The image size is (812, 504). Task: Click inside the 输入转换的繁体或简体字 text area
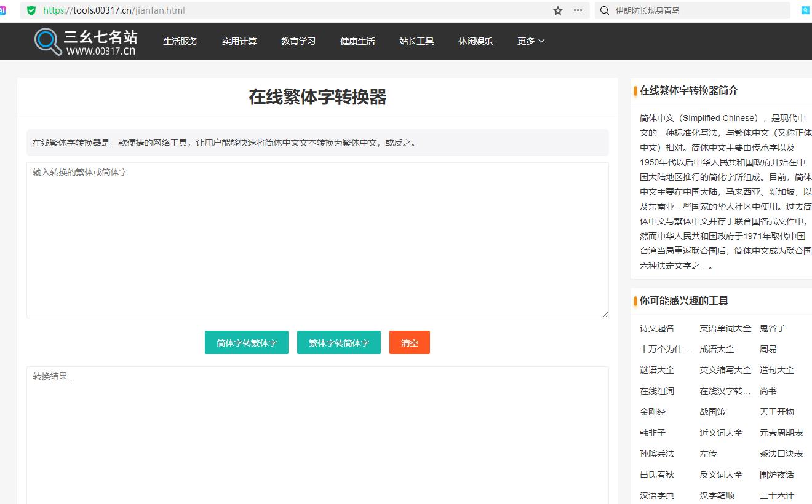coord(317,240)
